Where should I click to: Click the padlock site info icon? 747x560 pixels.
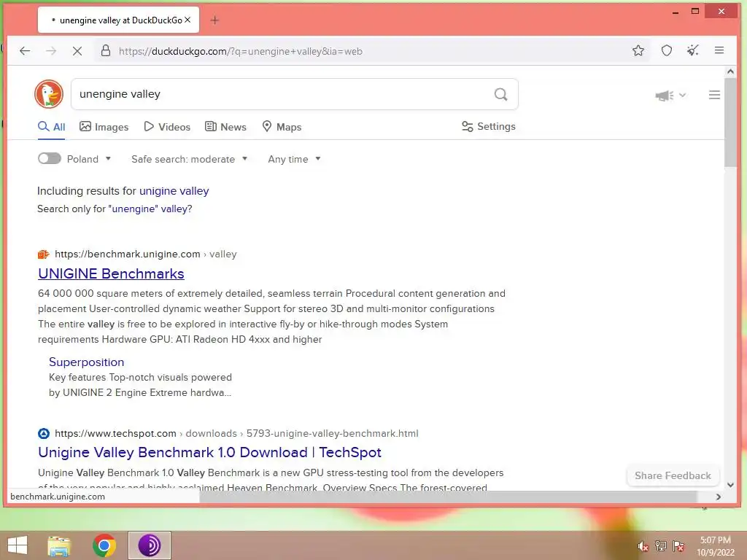[x=106, y=51]
